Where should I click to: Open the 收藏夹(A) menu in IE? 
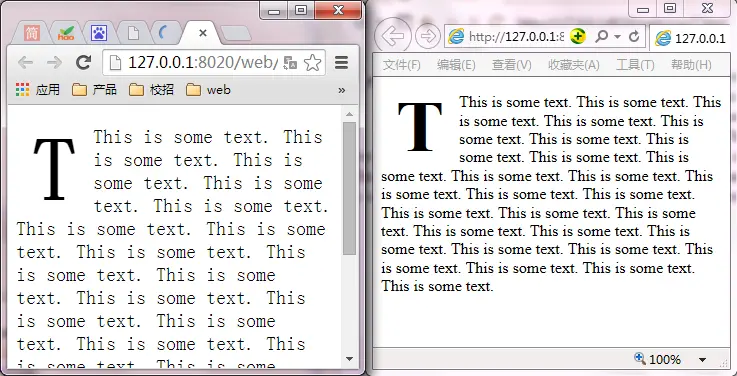click(573, 65)
